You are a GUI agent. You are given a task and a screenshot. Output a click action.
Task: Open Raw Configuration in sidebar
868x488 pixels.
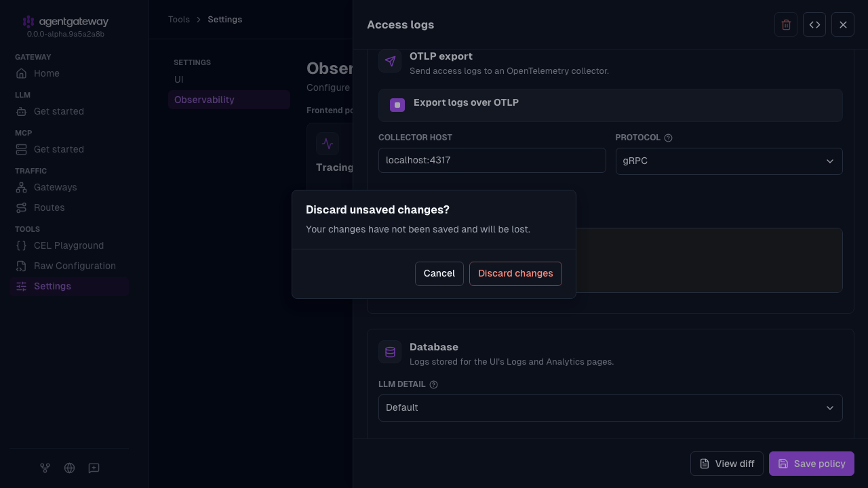pos(69,266)
